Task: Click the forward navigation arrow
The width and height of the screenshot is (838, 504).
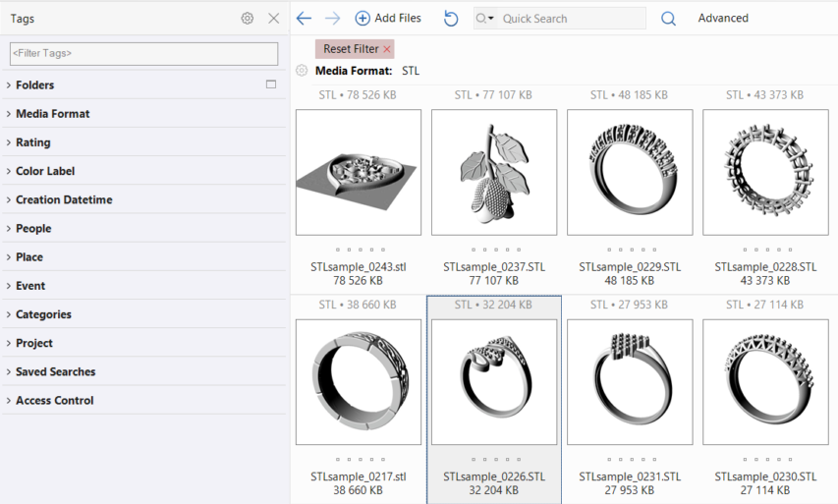Action: (332, 19)
